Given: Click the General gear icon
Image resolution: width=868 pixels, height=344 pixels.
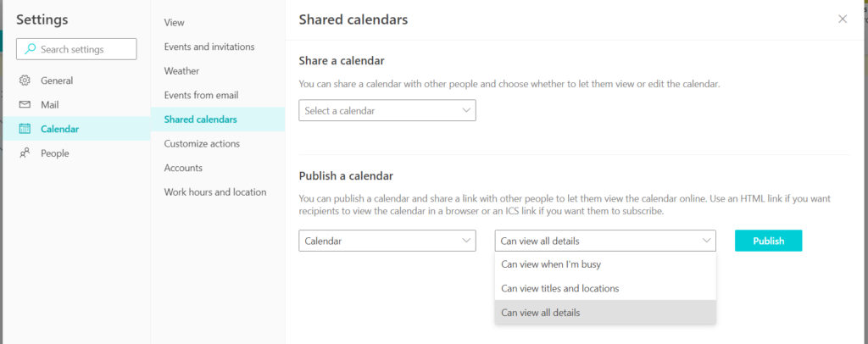Looking at the screenshot, I should [x=25, y=80].
